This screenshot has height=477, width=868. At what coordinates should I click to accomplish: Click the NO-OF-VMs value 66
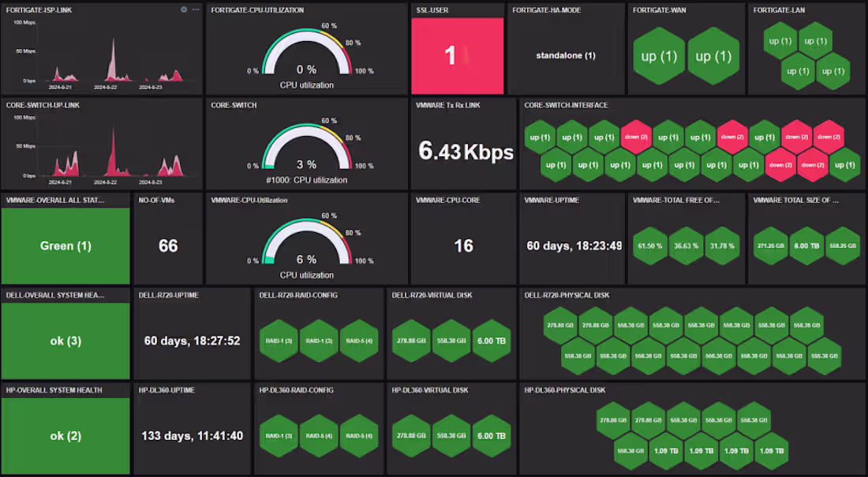click(x=168, y=246)
